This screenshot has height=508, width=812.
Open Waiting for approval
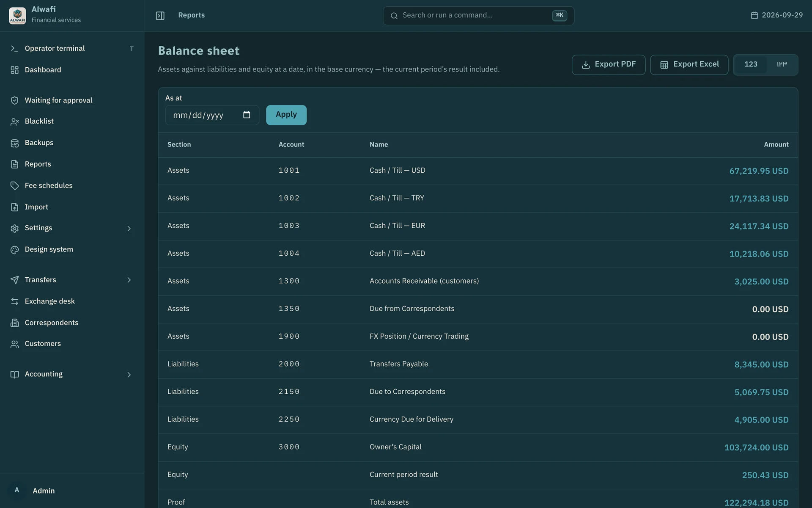[x=72, y=100]
